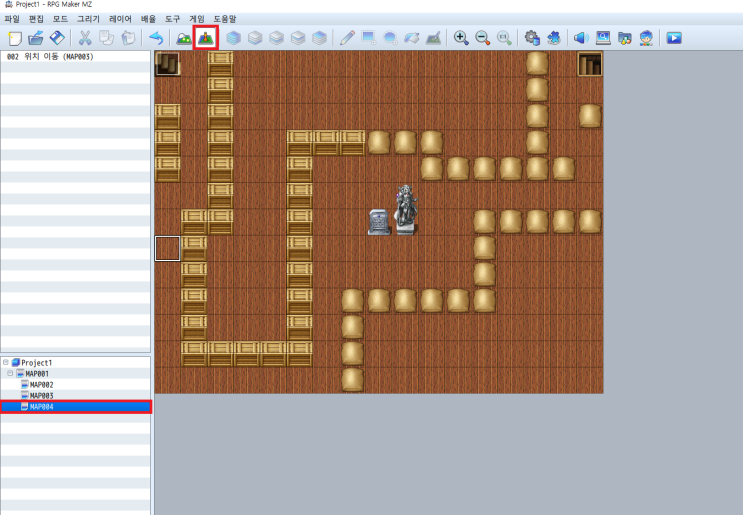Select the Rectangle drawing tool

click(369, 38)
